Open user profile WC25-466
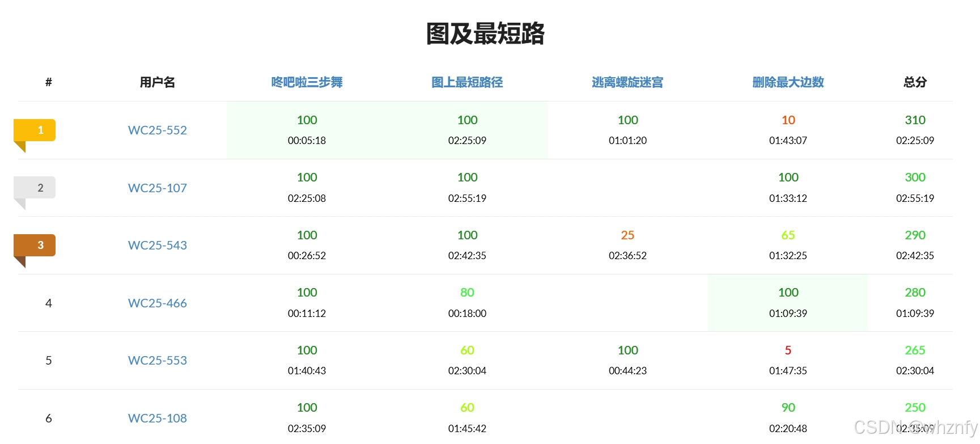This screenshot has width=980, height=444. point(158,303)
